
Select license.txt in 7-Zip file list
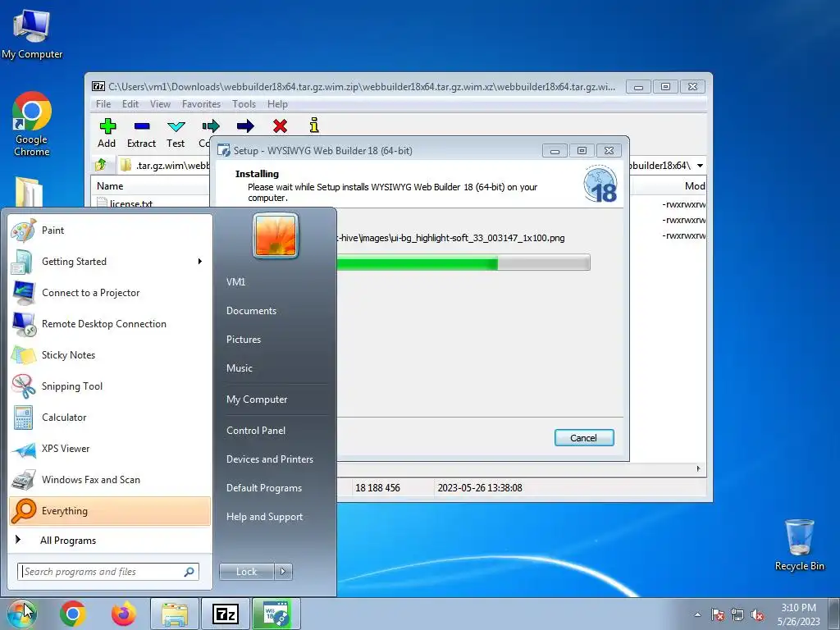[x=131, y=204]
